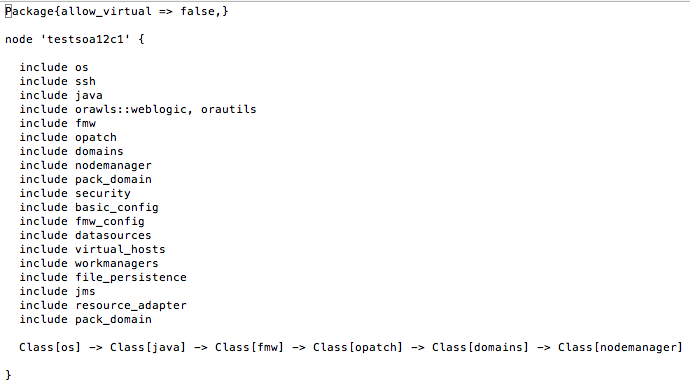This screenshot has width=690, height=388.
Task: Click the word 'ssh' in include ssh
Action: [85, 81]
